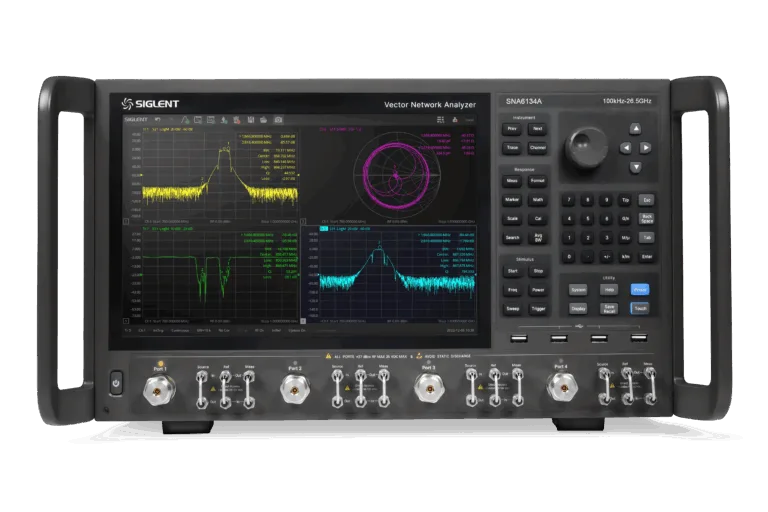Click the rotary knob
This screenshot has height=512, width=768.
(586, 147)
